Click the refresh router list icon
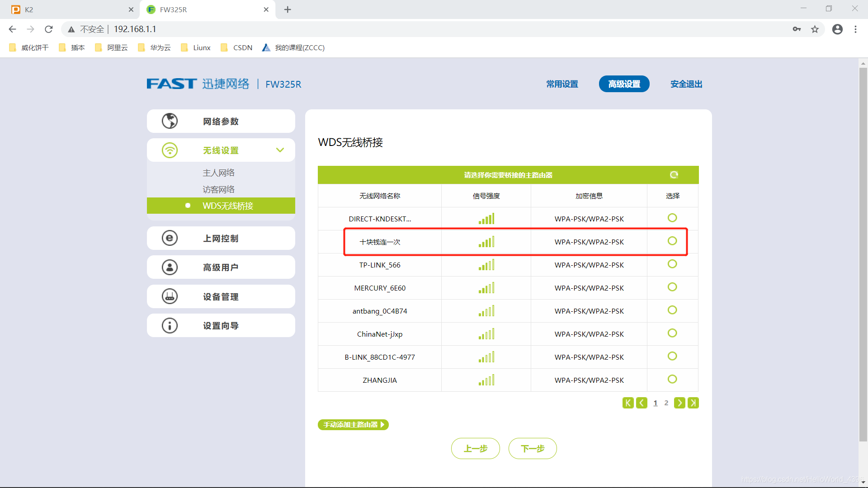 coord(674,175)
